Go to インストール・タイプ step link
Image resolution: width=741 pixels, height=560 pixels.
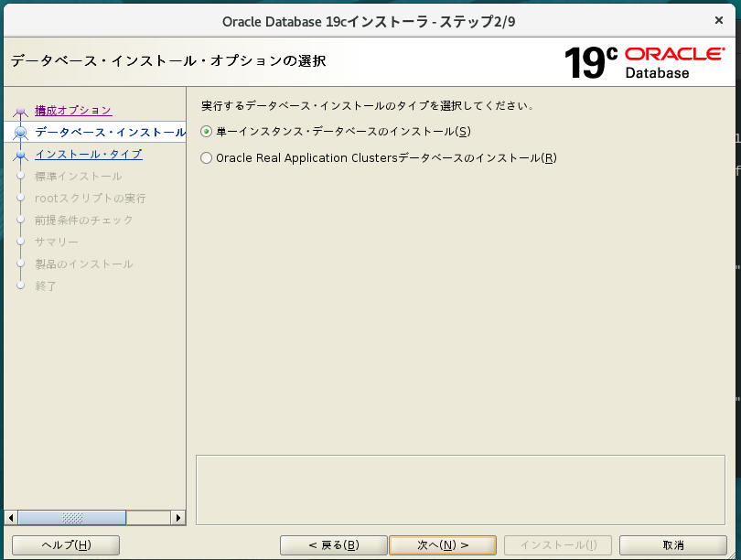[89, 155]
